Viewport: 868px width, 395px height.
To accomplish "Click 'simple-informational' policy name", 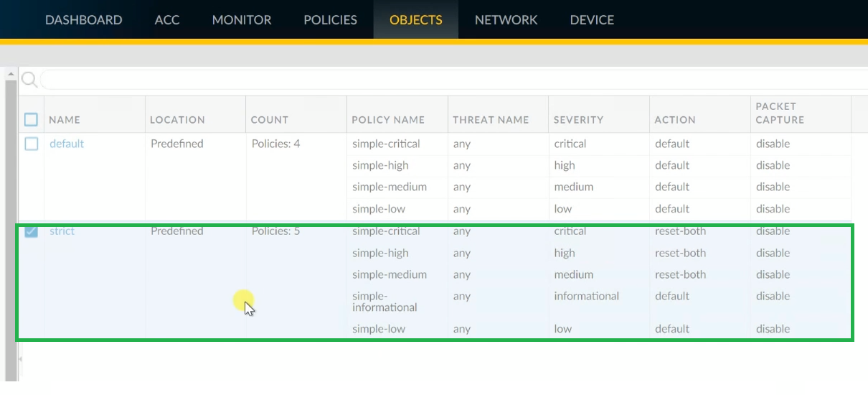I will (385, 302).
